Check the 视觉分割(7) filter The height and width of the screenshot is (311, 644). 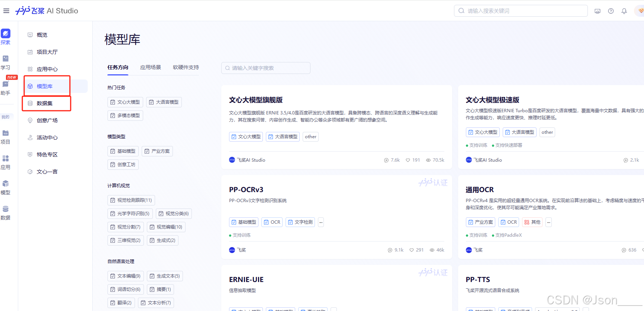pyautogui.click(x=126, y=227)
